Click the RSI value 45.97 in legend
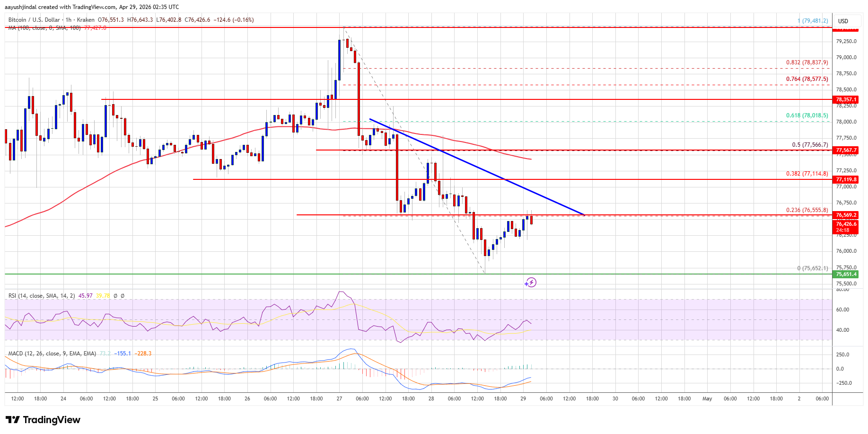 tap(85, 296)
